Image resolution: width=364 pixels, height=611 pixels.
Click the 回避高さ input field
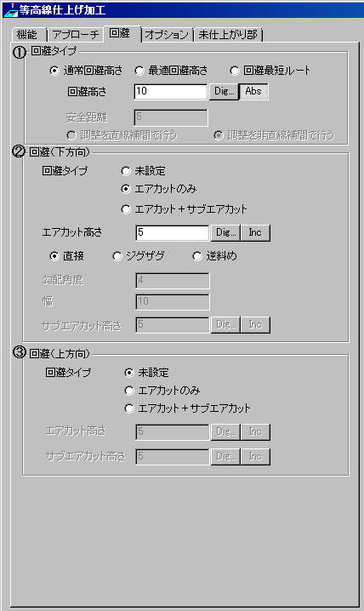(x=171, y=92)
